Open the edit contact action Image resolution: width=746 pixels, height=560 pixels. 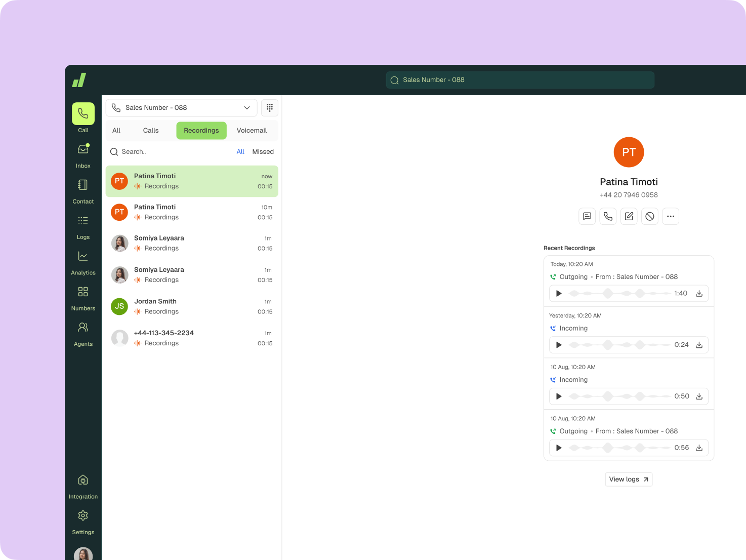(x=629, y=216)
